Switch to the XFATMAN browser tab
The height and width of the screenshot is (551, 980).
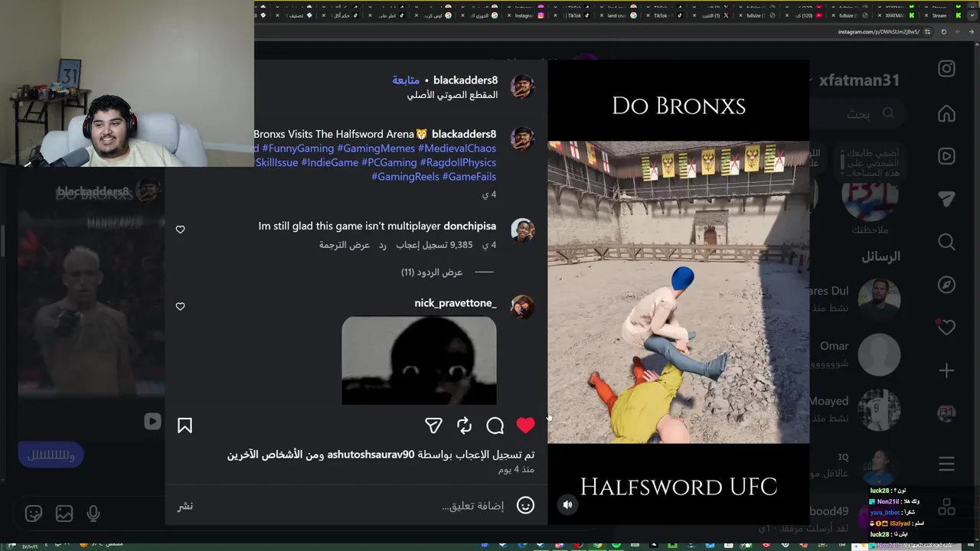pos(896,15)
